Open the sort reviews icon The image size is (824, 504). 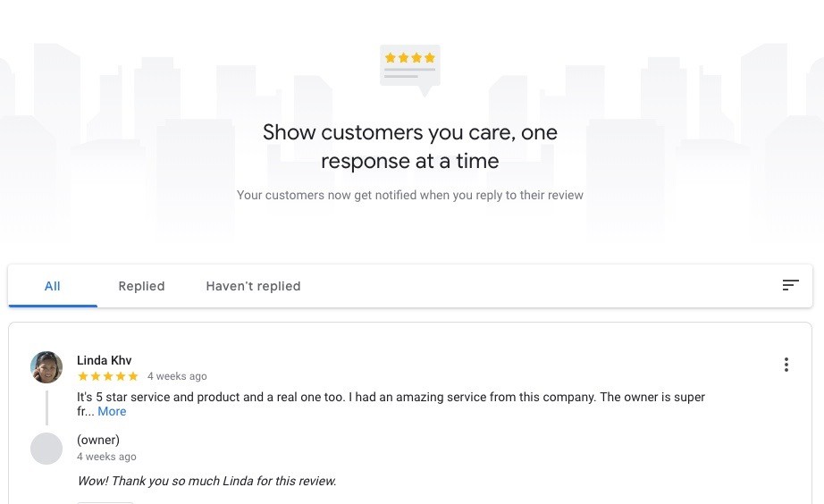(x=790, y=286)
